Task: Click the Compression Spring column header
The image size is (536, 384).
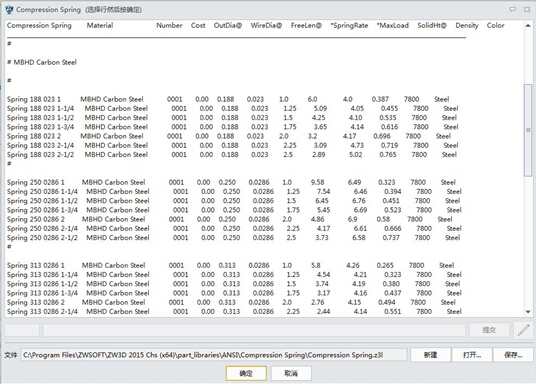Action: point(39,26)
